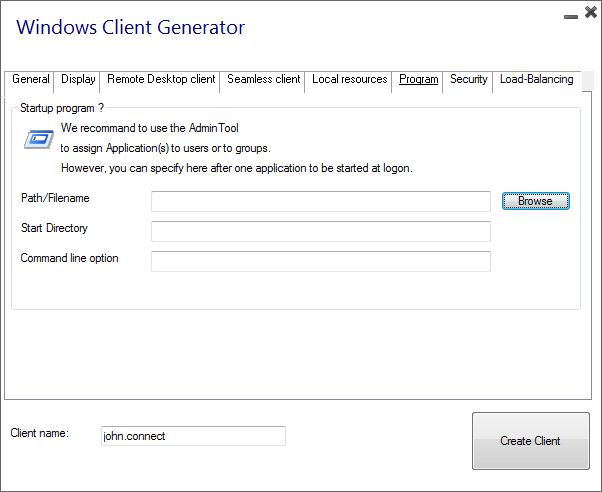Click the Create Client button
The height and width of the screenshot is (492, 602).
(531, 441)
